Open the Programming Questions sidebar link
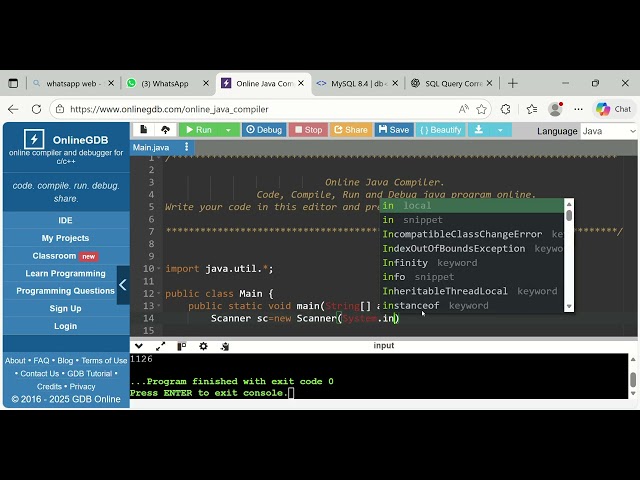Image resolution: width=640 pixels, height=480 pixels. tap(65, 291)
